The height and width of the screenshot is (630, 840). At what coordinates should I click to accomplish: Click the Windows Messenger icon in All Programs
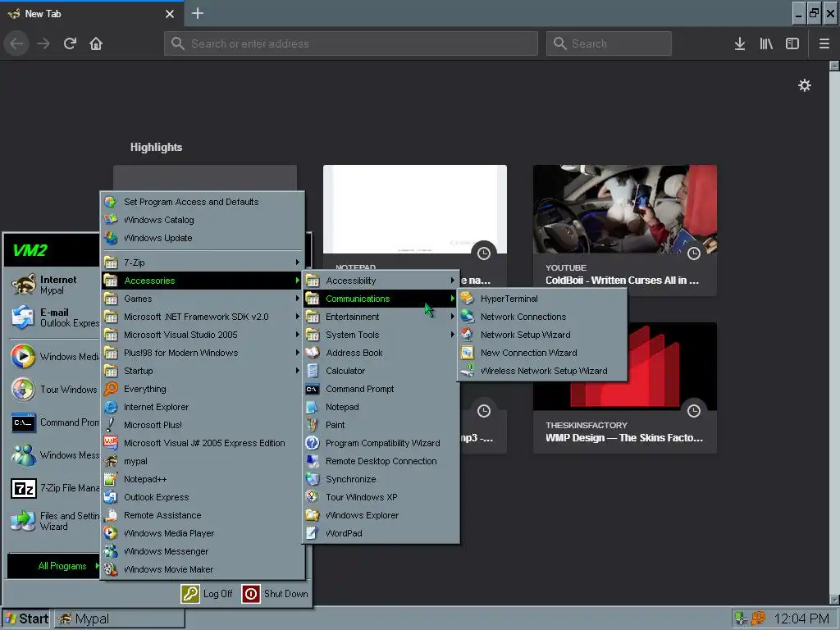click(111, 551)
